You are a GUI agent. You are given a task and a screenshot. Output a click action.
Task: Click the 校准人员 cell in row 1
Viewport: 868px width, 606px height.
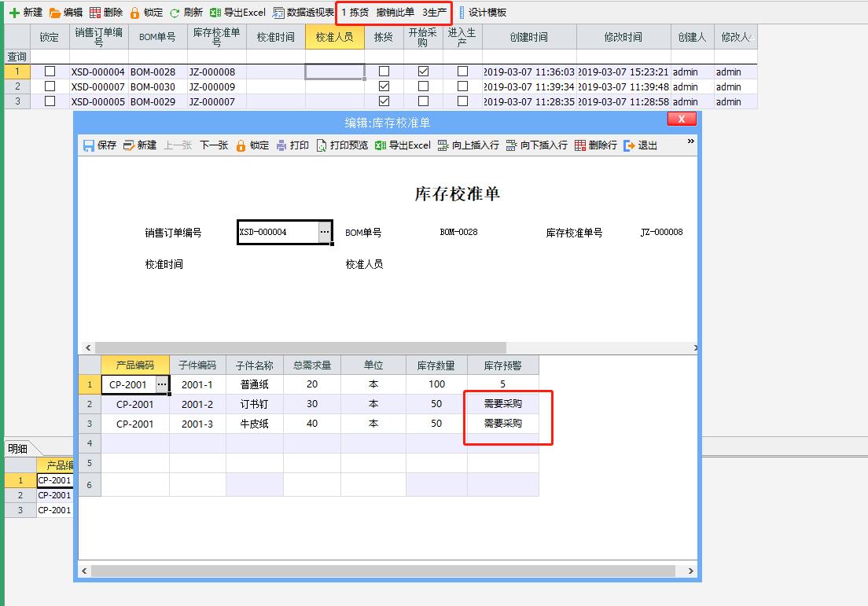point(334,72)
